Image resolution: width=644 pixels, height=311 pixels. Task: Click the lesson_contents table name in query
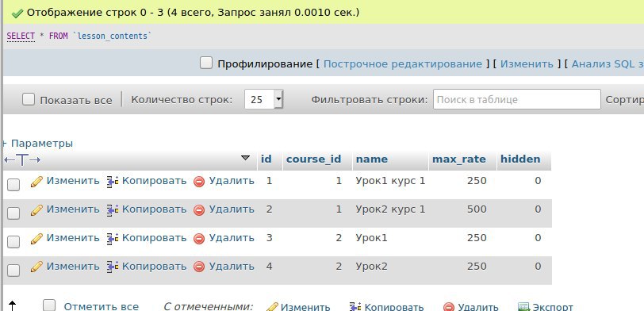[x=112, y=36]
